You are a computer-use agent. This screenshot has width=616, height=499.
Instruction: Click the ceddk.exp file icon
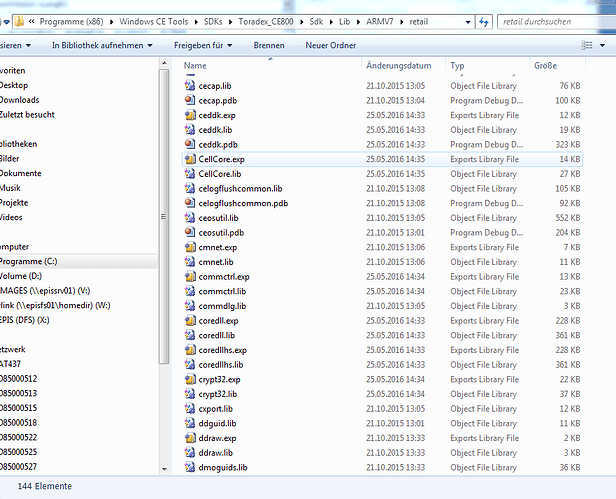pyautogui.click(x=190, y=115)
